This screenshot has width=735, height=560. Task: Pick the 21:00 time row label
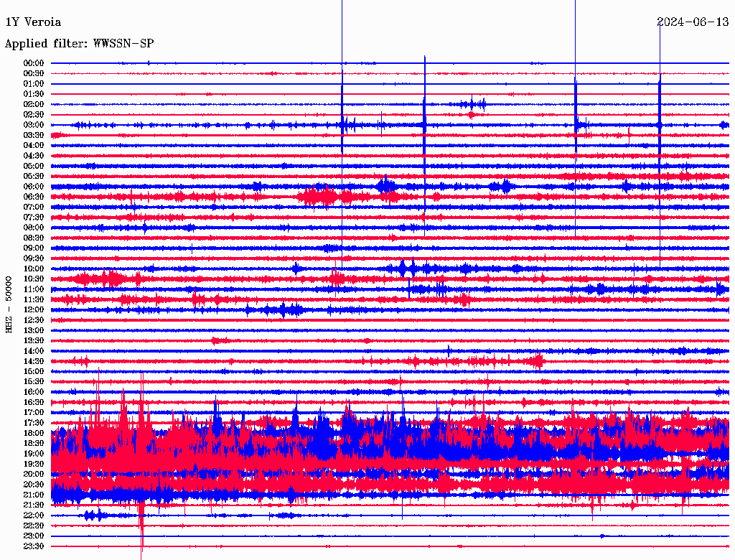(x=34, y=495)
